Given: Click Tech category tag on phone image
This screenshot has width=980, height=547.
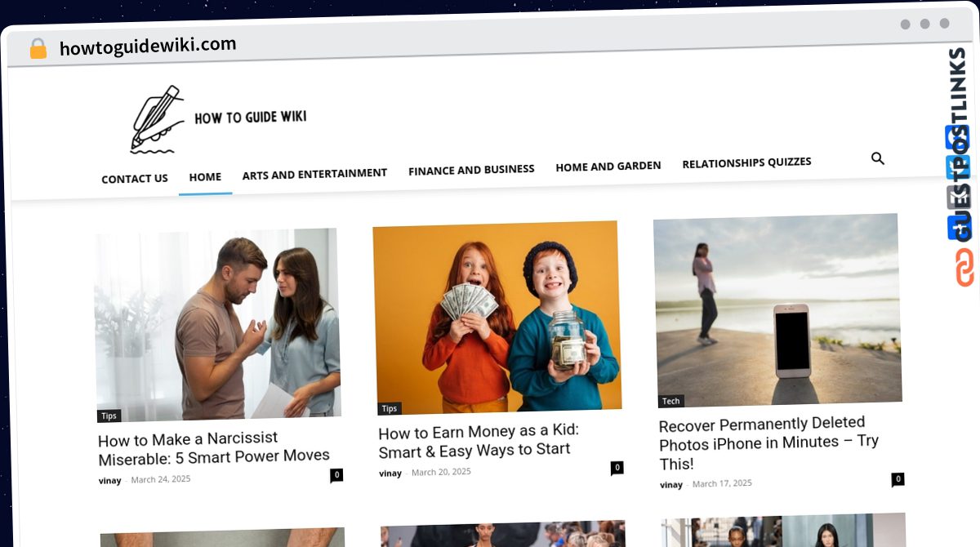Looking at the screenshot, I should (671, 401).
